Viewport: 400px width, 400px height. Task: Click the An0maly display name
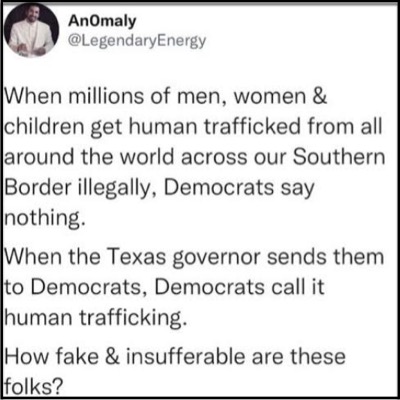(102, 21)
